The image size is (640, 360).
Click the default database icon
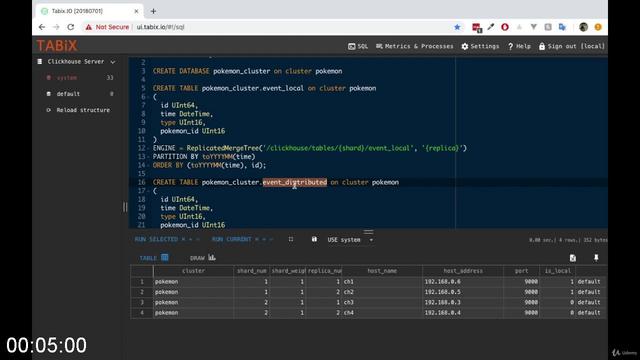coord(49,94)
